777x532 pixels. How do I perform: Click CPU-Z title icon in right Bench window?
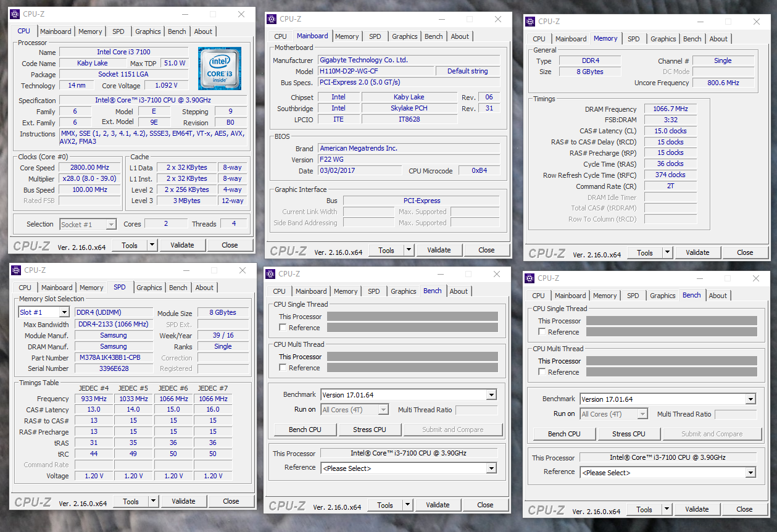coord(530,278)
